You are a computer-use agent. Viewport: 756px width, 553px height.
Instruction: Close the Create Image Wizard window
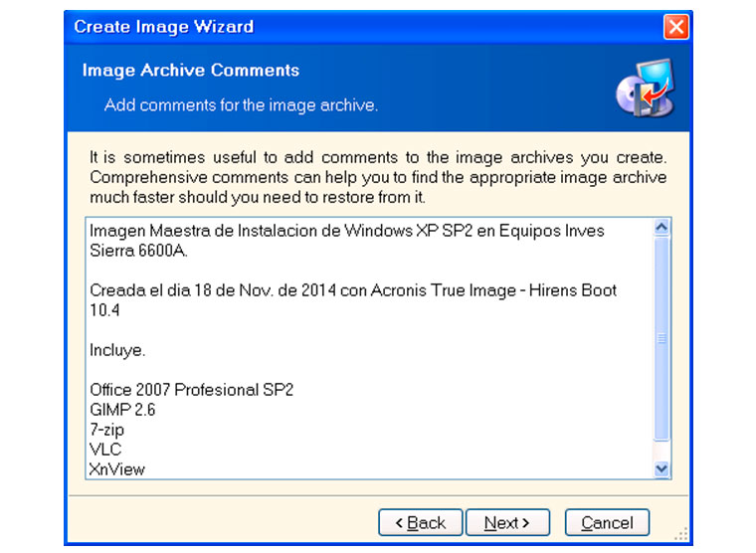click(x=676, y=27)
